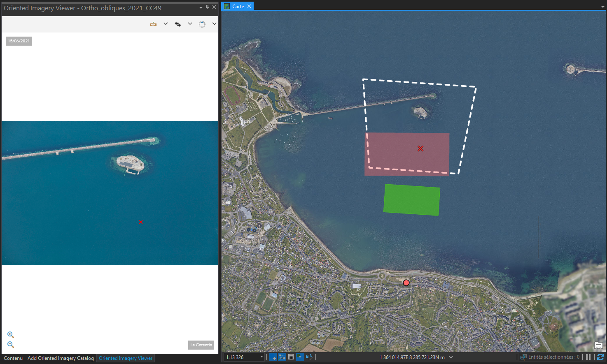
Task: Zoom out with the viewer magnifier minus icon
Action: click(x=10, y=344)
